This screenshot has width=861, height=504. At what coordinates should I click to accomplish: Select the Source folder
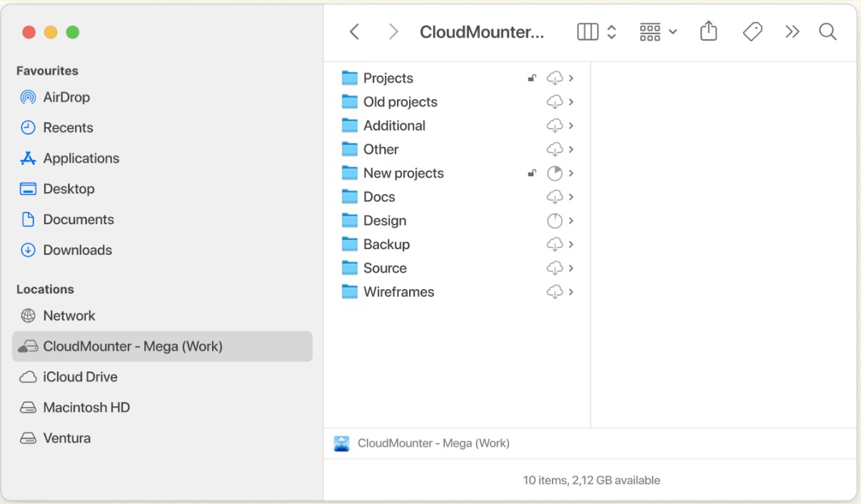(x=384, y=268)
